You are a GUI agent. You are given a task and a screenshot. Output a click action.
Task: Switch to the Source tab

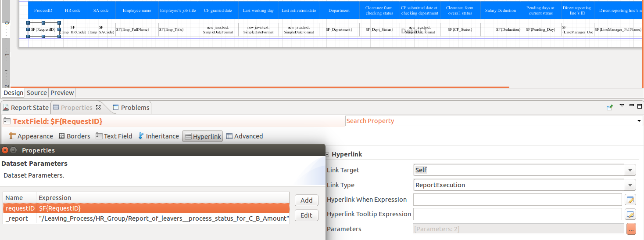pos(37,93)
